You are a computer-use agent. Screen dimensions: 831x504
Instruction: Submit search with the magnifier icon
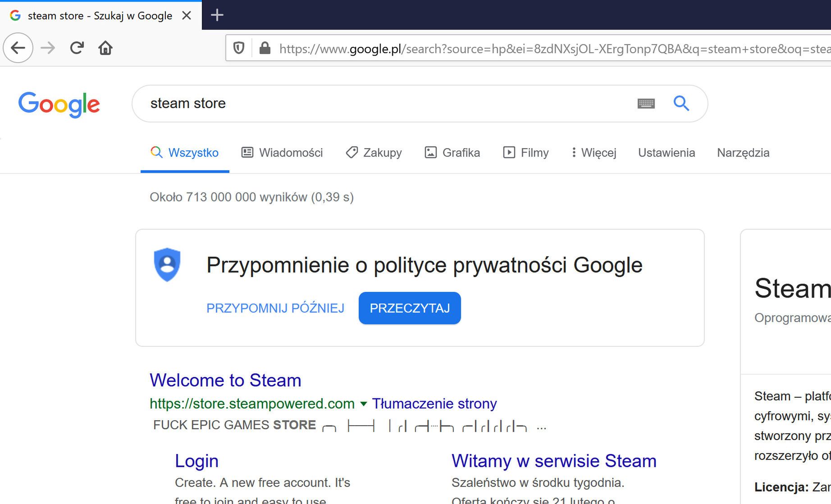[681, 104]
